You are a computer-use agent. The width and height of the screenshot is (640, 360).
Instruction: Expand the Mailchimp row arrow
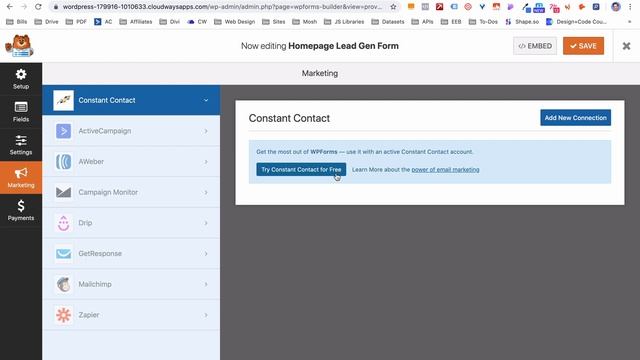pyautogui.click(x=206, y=284)
